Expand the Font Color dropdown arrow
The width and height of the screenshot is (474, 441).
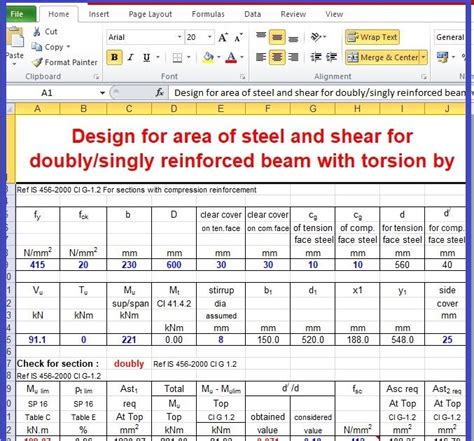coord(242,58)
